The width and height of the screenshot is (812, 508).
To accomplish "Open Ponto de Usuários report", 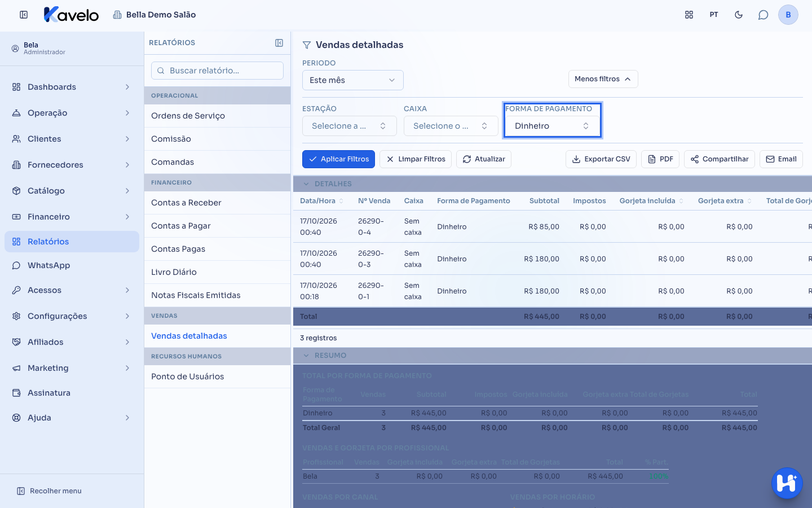I will point(217,376).
